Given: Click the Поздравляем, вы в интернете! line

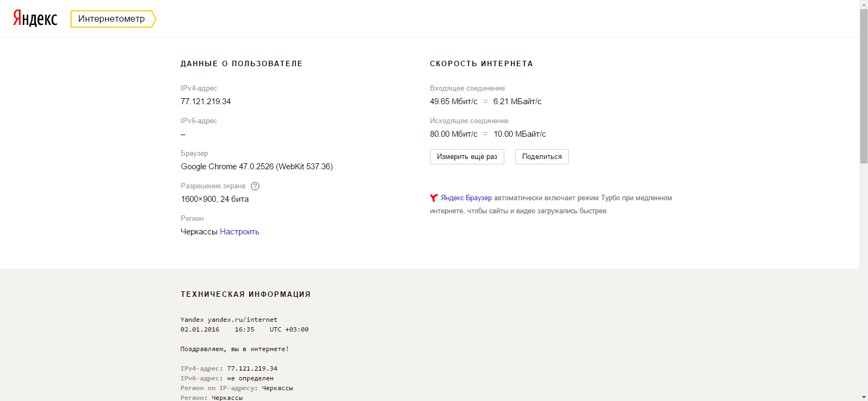Looking at the screenshot, I should (235, 349).
